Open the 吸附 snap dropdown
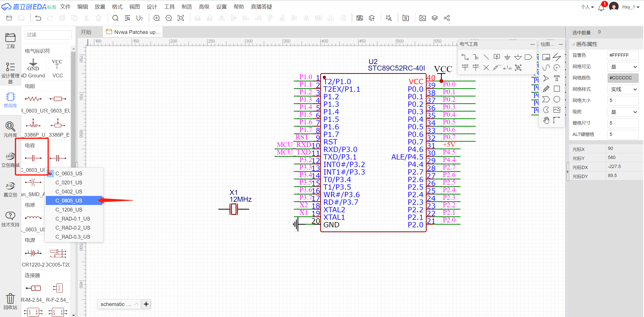 [x=623, y=112]
